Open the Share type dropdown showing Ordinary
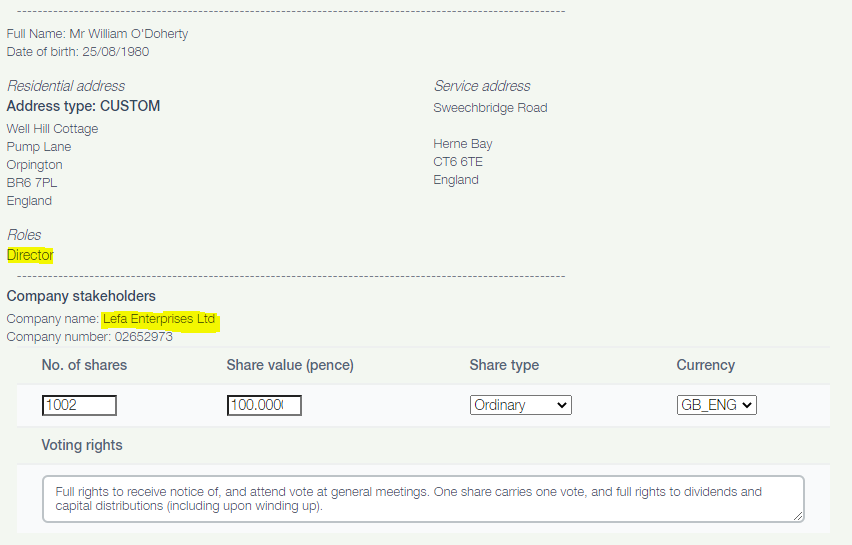 (x=521, y=405)
